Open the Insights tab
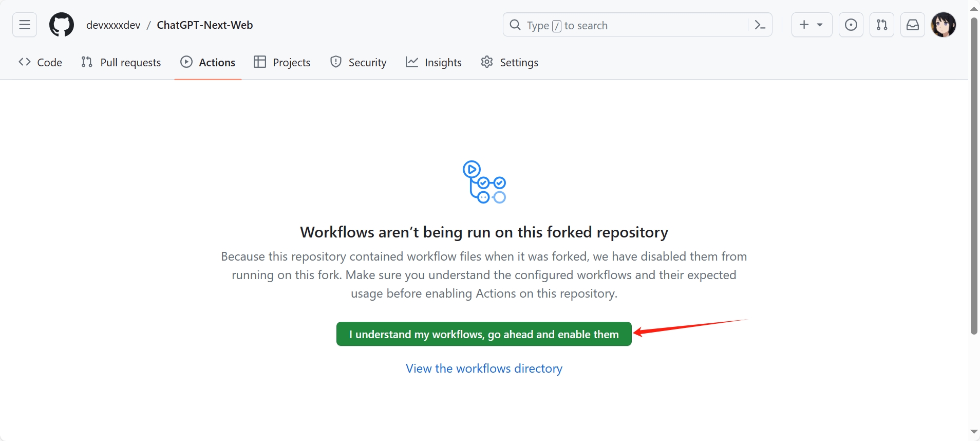Viewport: 980px width, 441px height. [434, 62]
